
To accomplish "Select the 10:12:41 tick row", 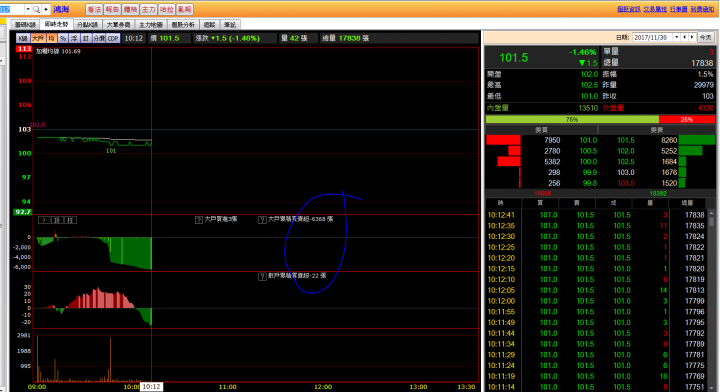I will 596,215.
